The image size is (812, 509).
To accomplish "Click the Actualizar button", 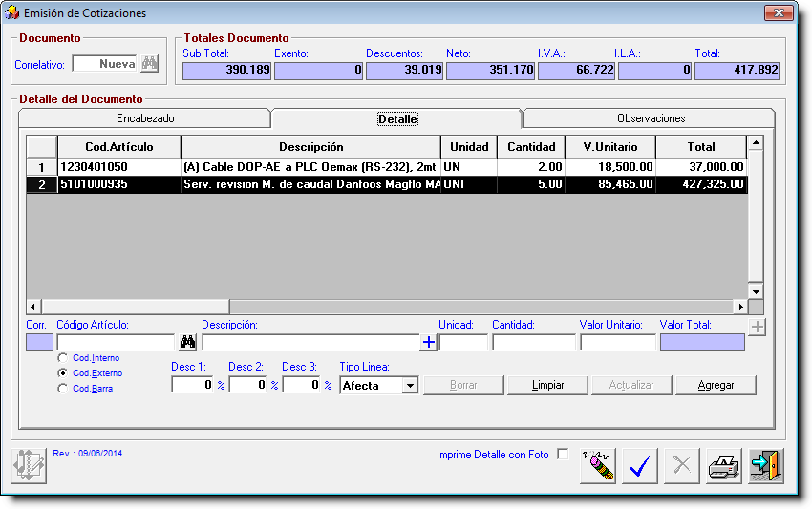I will pos(631,385).
